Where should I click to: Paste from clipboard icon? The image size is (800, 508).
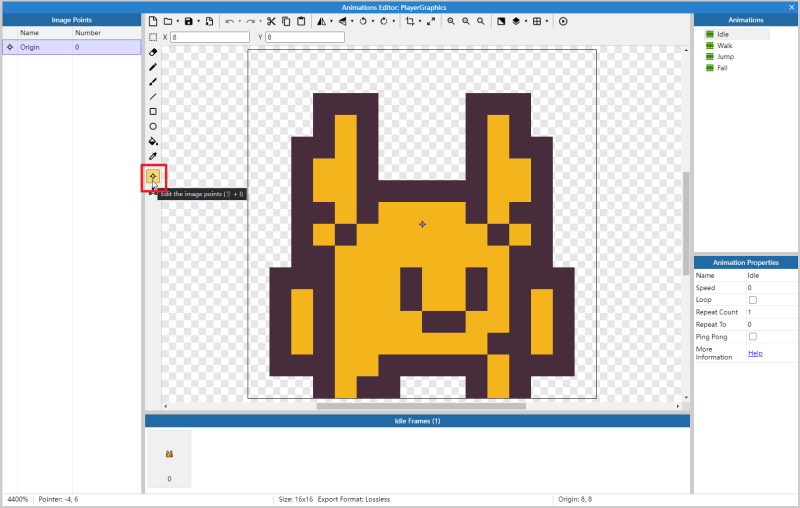[301, 21]
